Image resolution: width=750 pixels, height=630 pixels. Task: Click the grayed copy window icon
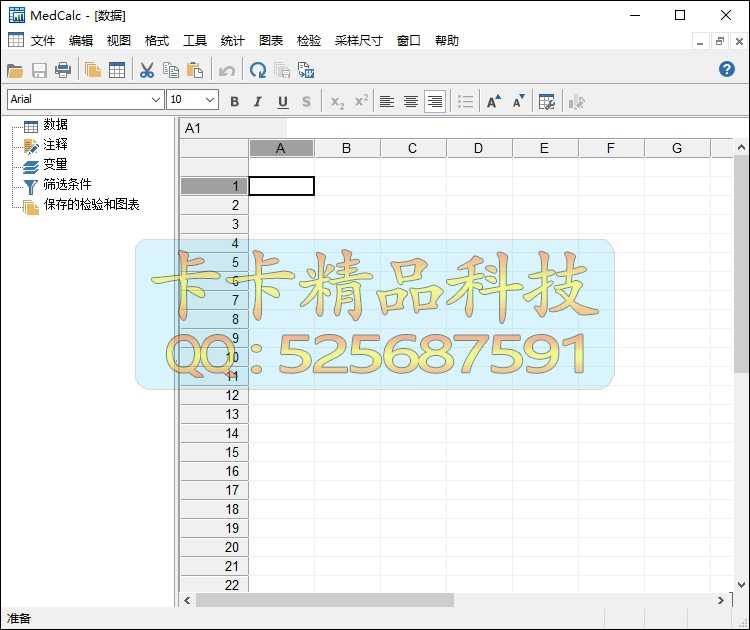coord(282,71)
